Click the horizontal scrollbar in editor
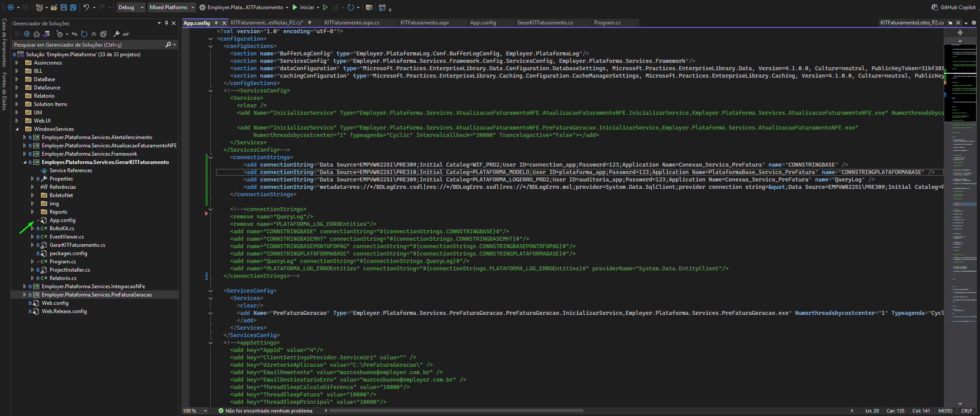The image size is (980, 416). click(456, 411)
